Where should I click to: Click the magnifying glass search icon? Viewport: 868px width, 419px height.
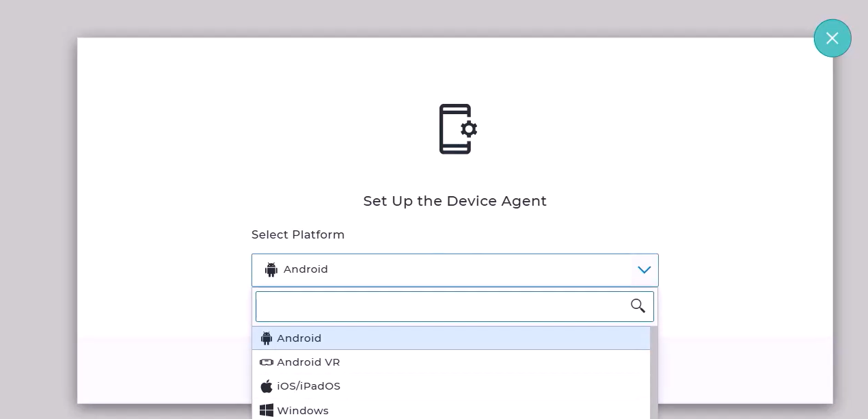[x=638, y=306]
